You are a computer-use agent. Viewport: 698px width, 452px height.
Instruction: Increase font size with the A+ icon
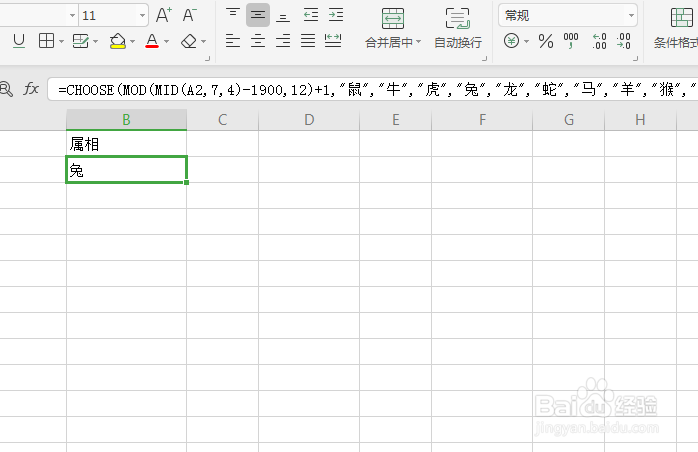[163, 15]
